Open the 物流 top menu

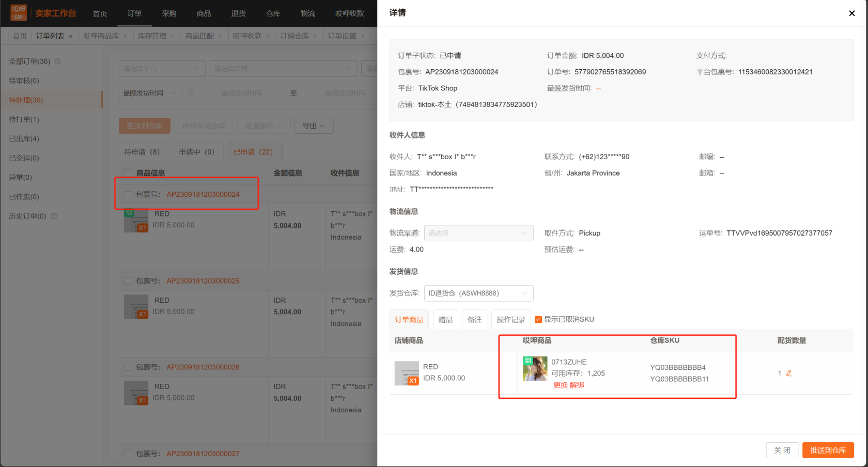point(307,13)
